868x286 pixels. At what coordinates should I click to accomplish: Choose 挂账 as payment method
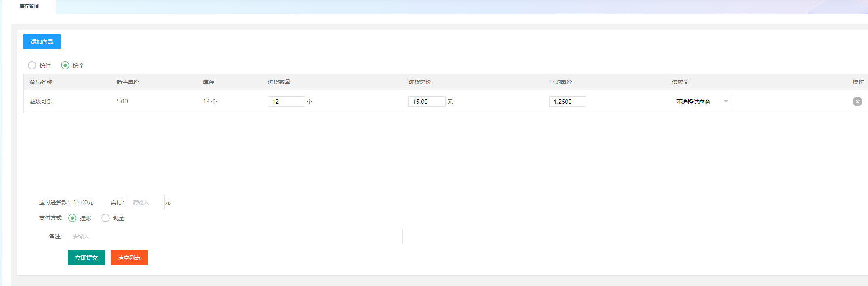[73, 218]
